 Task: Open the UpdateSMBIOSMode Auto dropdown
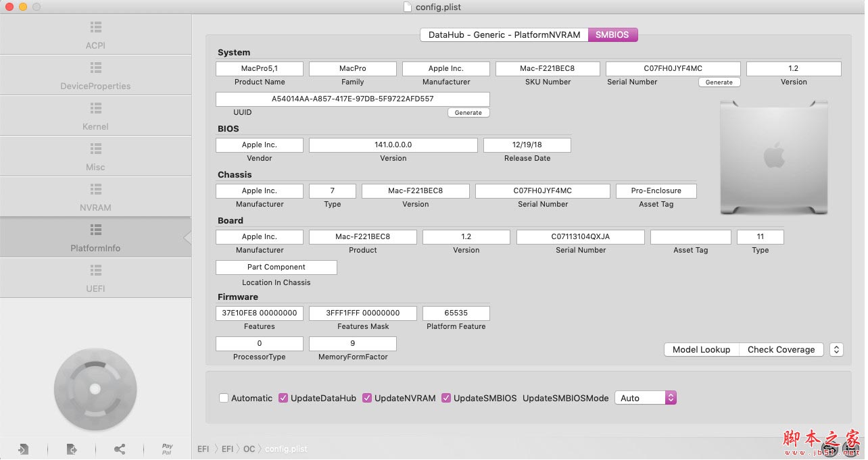tap(644, 398)
